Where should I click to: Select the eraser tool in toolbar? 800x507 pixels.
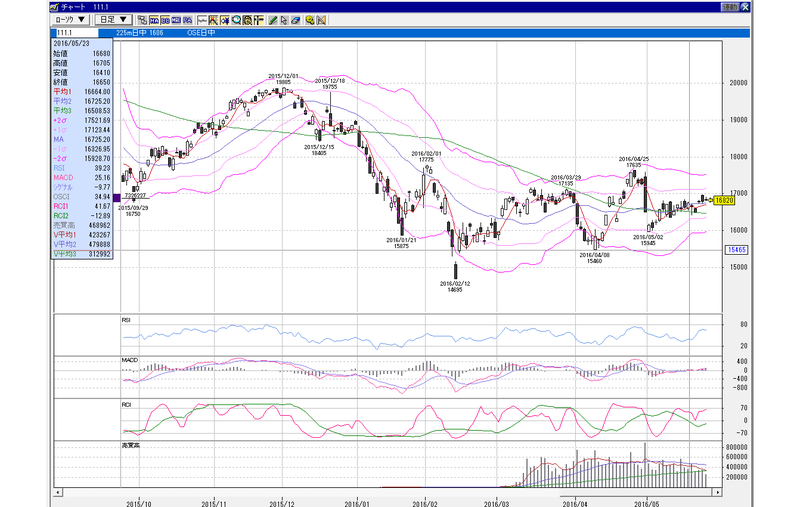click(x=295, y=20)
